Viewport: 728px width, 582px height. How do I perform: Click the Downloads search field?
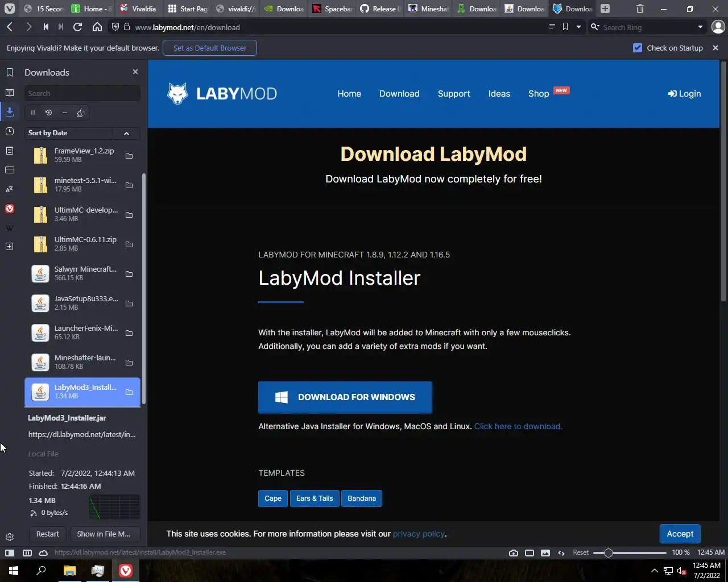pos(82,93)
